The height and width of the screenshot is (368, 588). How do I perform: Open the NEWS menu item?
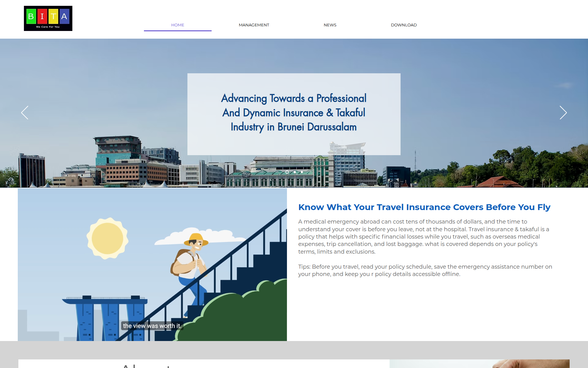click(330, 25)
